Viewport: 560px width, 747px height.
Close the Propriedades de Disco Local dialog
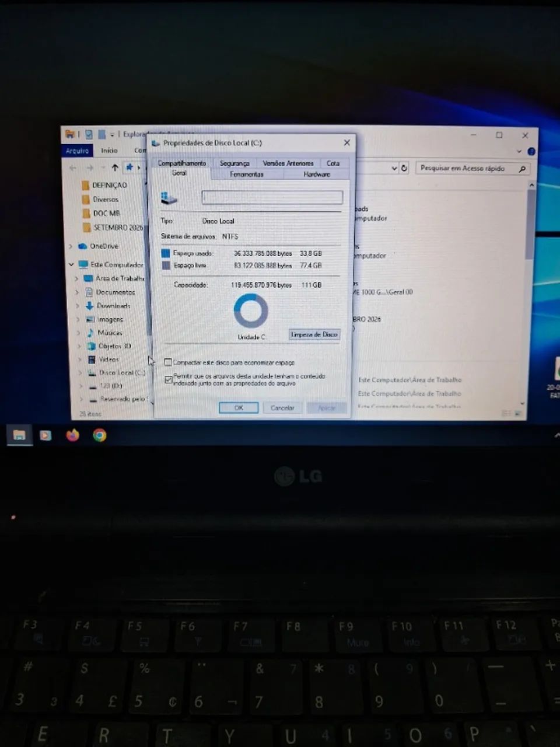(x=347, y=142)
